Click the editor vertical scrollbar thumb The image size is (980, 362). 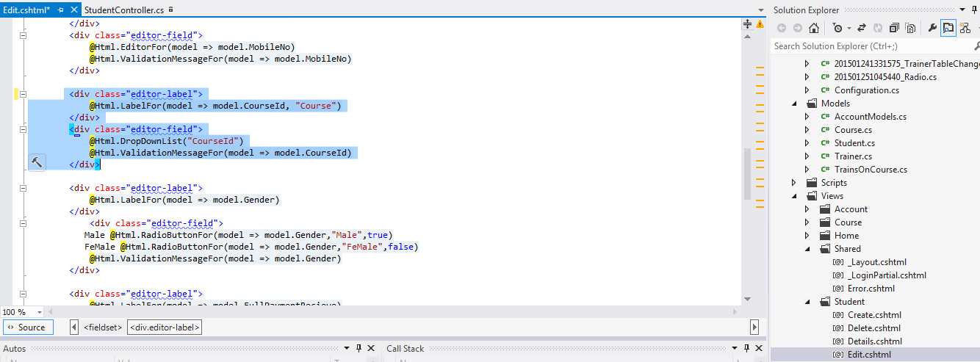tap(748, 175)
